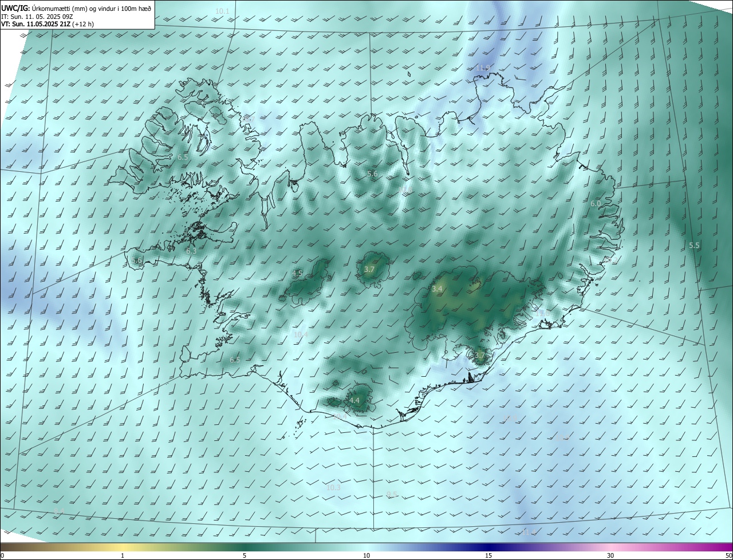This screenshot has height=560, width=733.
Task: Click the colorbar tick label '10'
Action: point(366,555)
